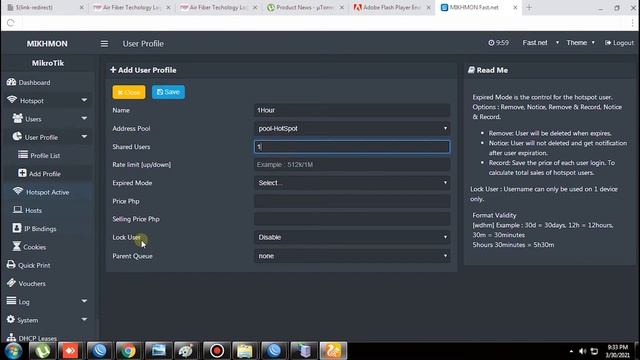
Task: Open a new browser tab
Action: point(529,8)
